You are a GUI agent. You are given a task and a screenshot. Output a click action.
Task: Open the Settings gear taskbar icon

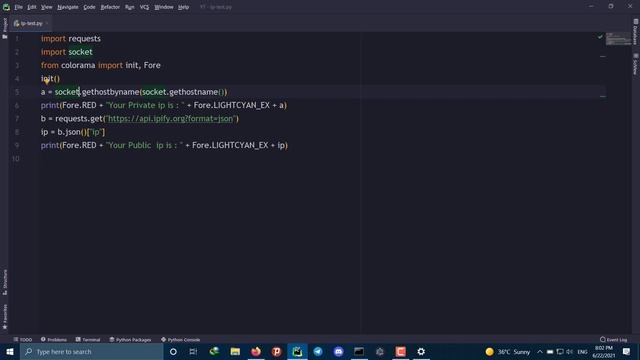[421, 351]
